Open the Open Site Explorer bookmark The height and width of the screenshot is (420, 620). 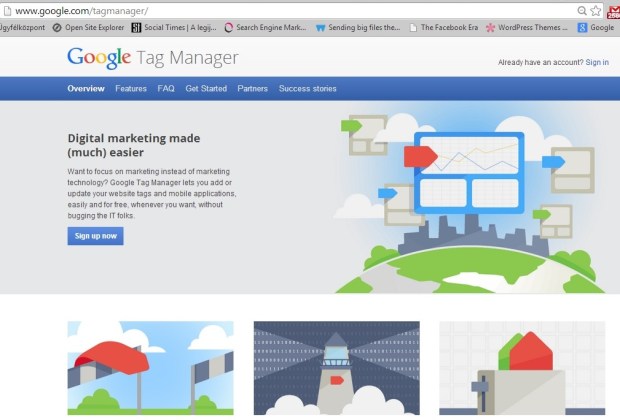click(x=88, y=28)
